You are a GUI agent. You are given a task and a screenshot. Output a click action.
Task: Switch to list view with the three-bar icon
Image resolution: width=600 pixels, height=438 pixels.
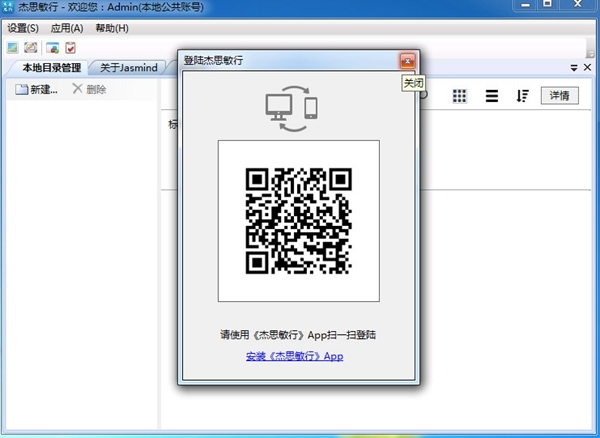click(x=492, y=96)
